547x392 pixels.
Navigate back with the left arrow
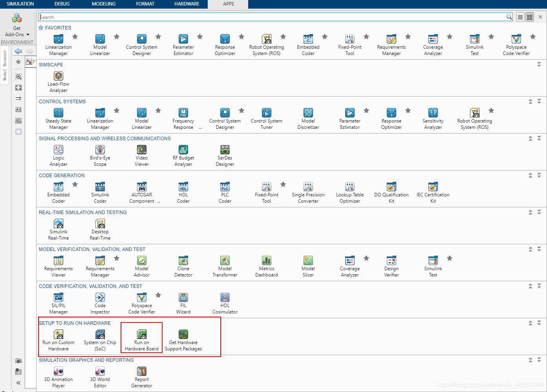pyautogui.click(x=18, y=51)
